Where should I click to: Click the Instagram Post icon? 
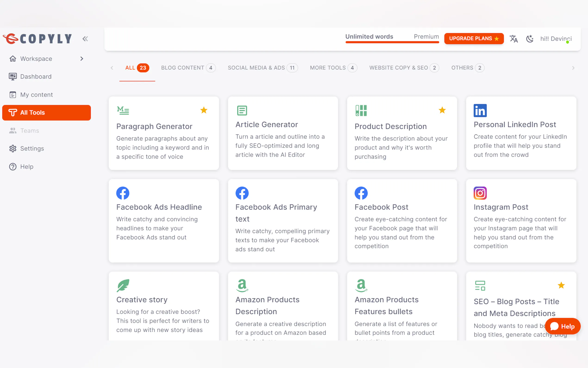480,193
